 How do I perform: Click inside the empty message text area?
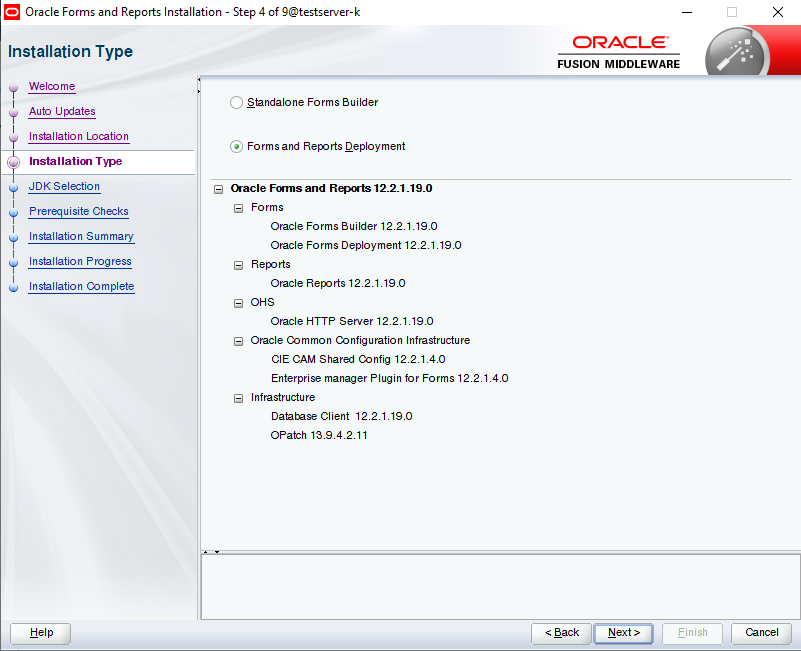[501, 587]
